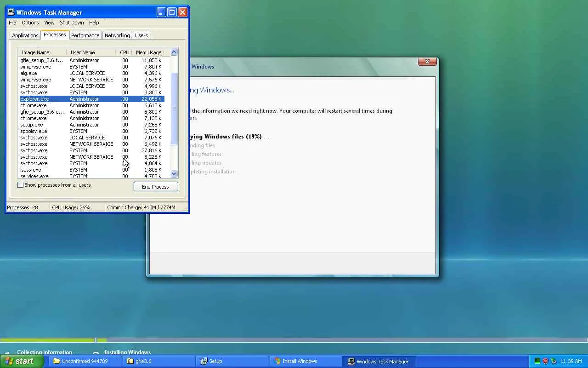Select svchost.exe using 4,064 K
Image resolution: width=588 pixels, height=368 pixels.
coord(91,163)
